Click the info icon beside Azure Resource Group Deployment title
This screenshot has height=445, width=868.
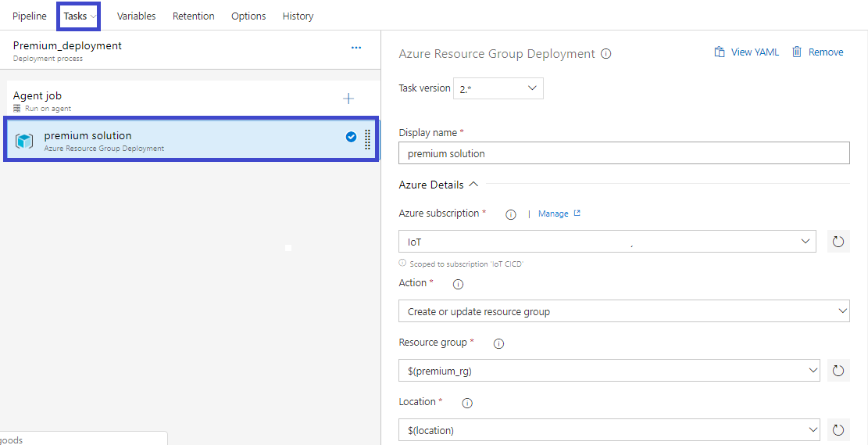click(x=605, y=54)
